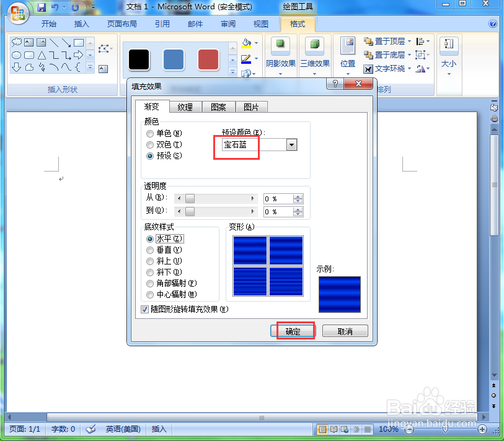
Task: Select the right block arrow shape
Action: click(79, 55)
